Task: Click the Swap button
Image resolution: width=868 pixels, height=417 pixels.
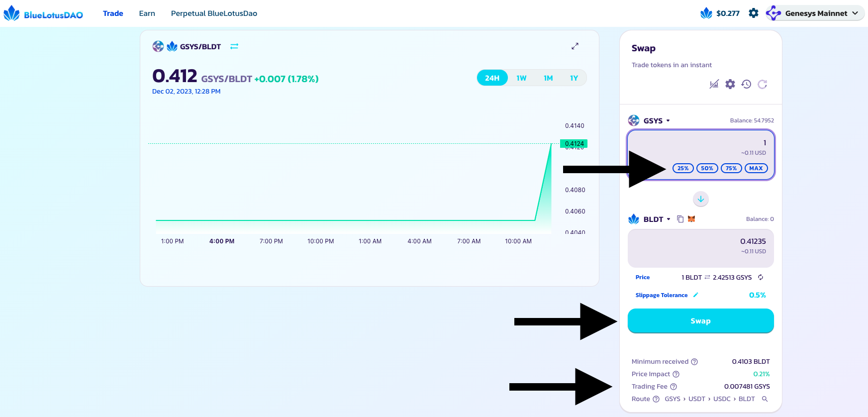Action: point(700,321)
